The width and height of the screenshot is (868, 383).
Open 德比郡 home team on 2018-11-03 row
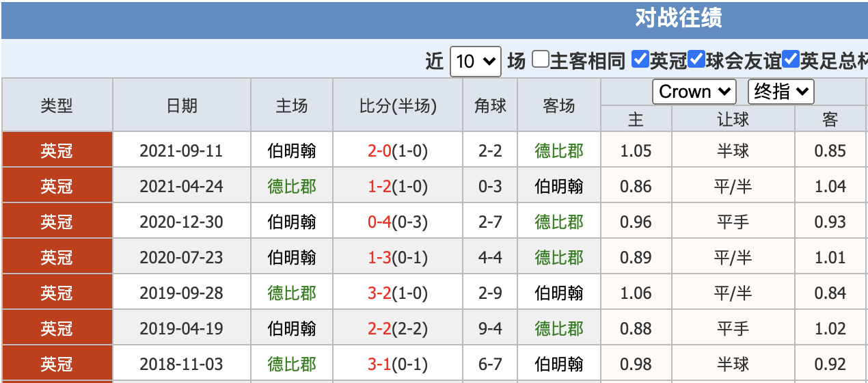click(292, 364)
